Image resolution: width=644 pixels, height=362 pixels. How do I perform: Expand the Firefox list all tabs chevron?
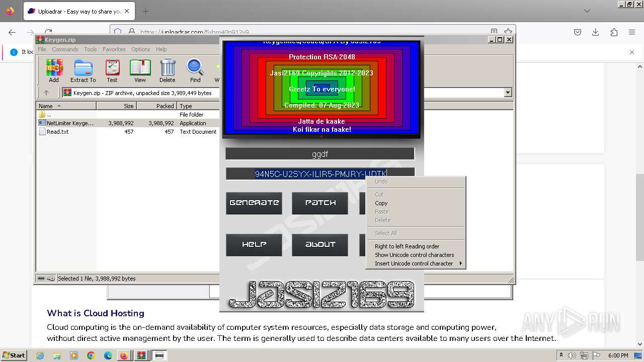pos(587,11)
